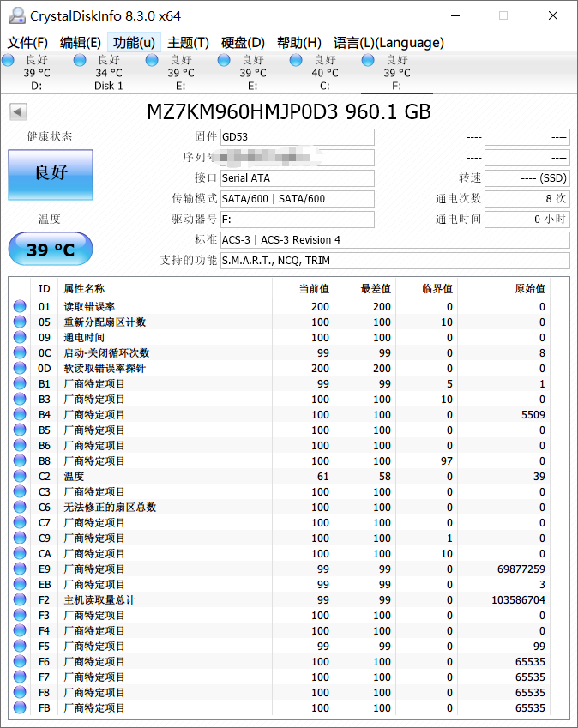
Task: Open the 主题(T) menu
Action: 188,43
